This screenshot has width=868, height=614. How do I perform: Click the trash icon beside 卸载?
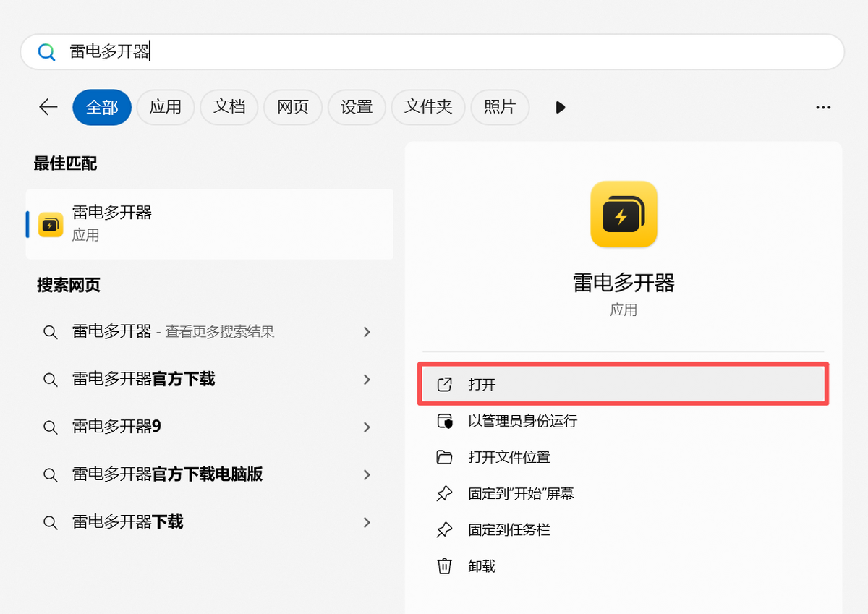[x=444, y=566]
